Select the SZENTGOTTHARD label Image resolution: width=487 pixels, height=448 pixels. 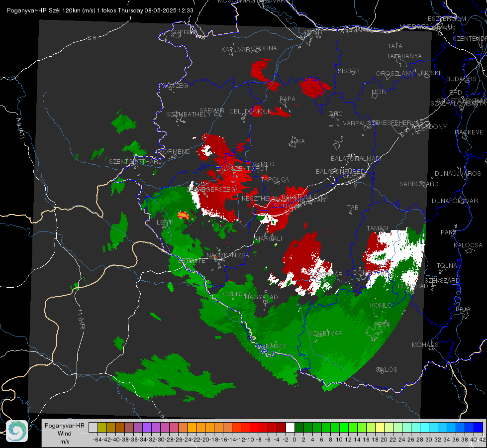(136, 162)
